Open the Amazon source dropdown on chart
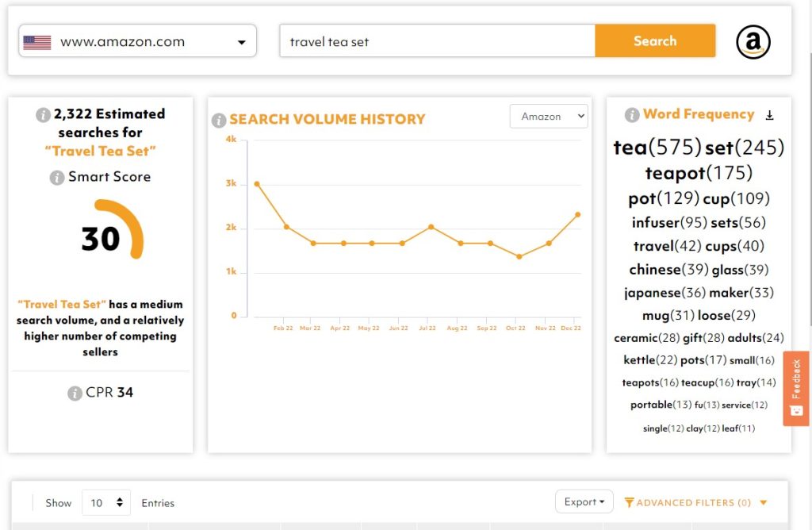The height and width of the screenshot is (530, 812). point(549,117)
